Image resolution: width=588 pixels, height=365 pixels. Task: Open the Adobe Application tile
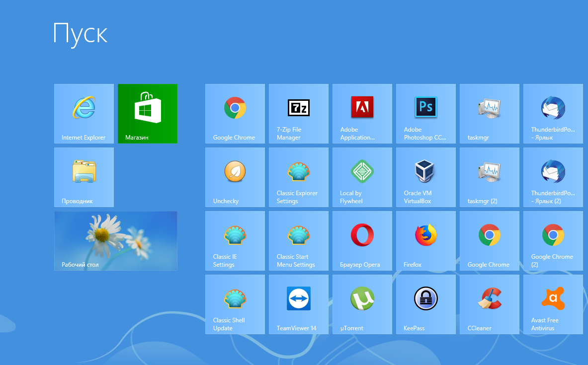tap(362, 114)
